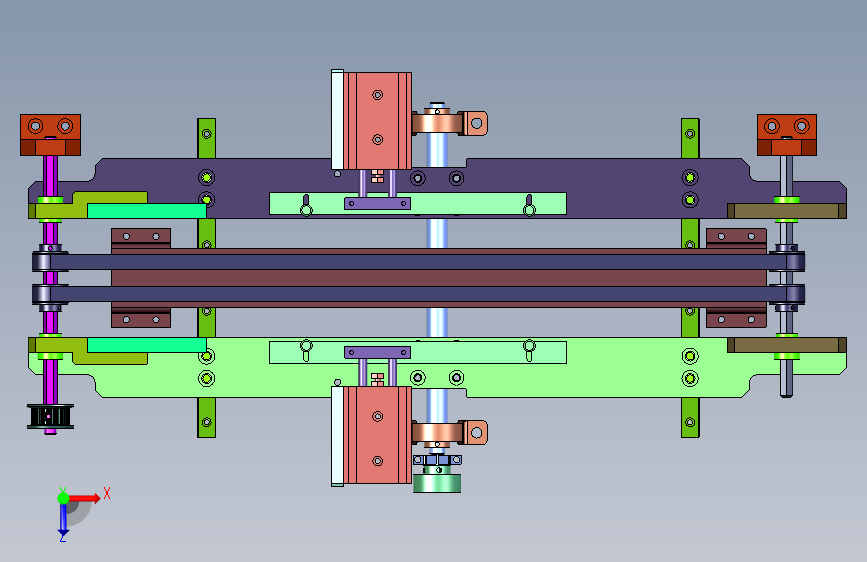Pick the light-blue vertical center shaft
This screenshot has width=867, height=562.
pyautogui.click(x=437, y=277)
